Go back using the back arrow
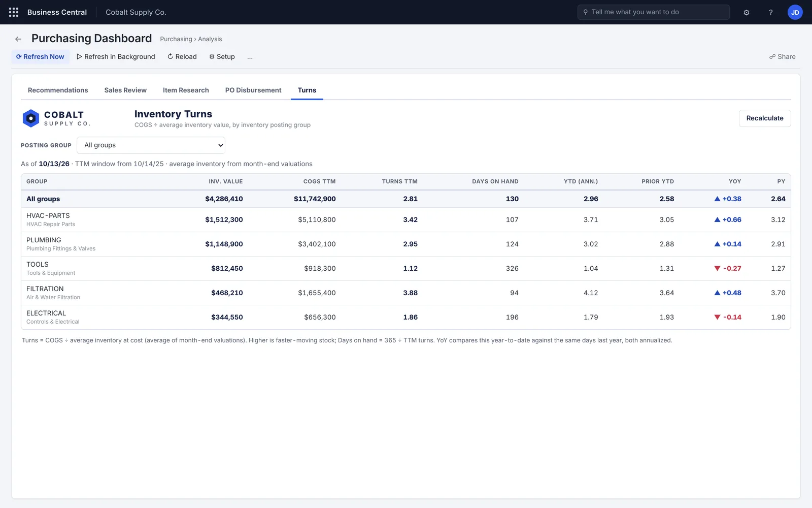The image size is (812, 508). (18, 39)
